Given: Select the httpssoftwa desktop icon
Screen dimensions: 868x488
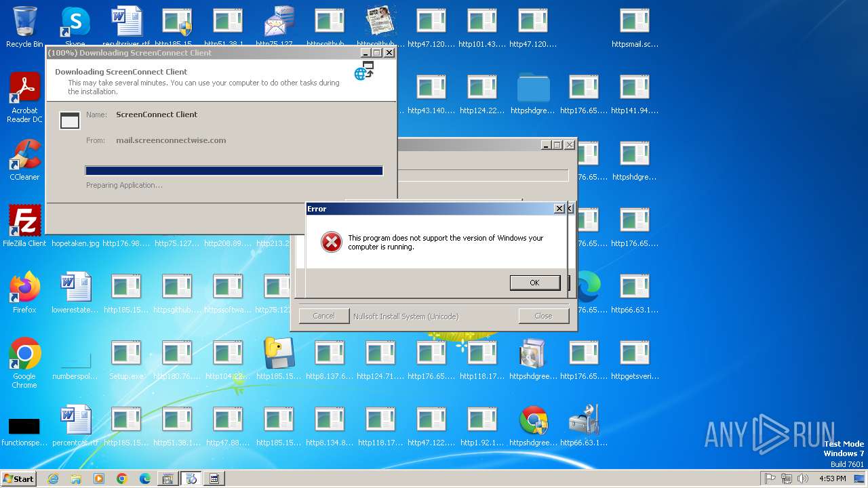Looking at the screenshot, I should tap(228, 293).
